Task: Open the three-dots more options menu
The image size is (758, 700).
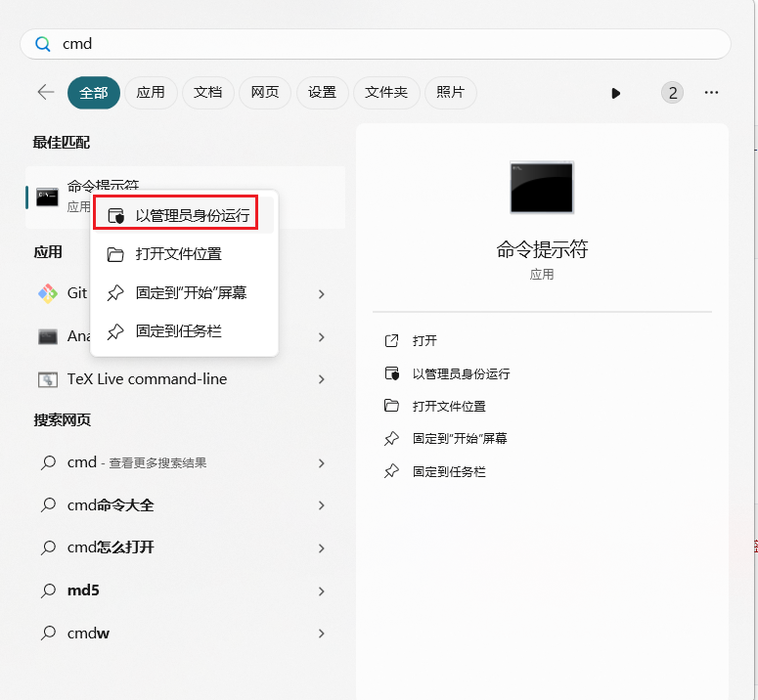Action: click(711, 93)
